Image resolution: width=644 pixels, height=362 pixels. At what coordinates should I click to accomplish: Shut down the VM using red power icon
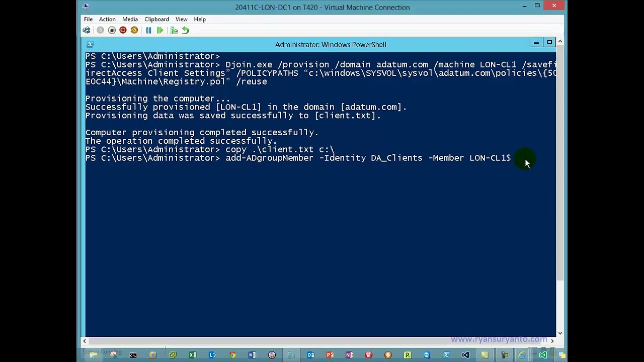coord(123,30)
